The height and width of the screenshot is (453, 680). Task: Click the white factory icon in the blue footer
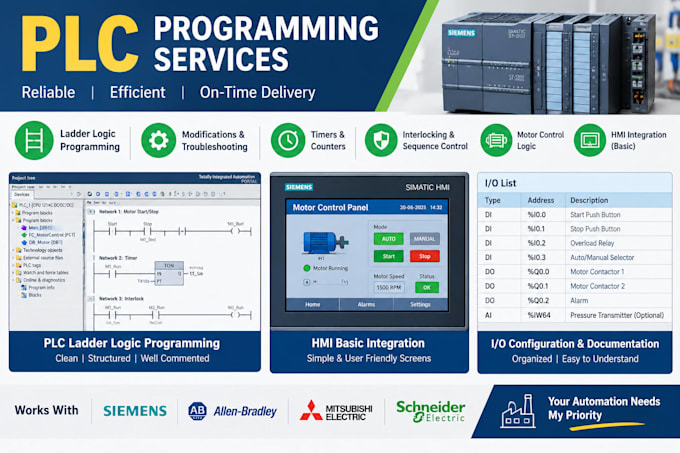(518, 411)
